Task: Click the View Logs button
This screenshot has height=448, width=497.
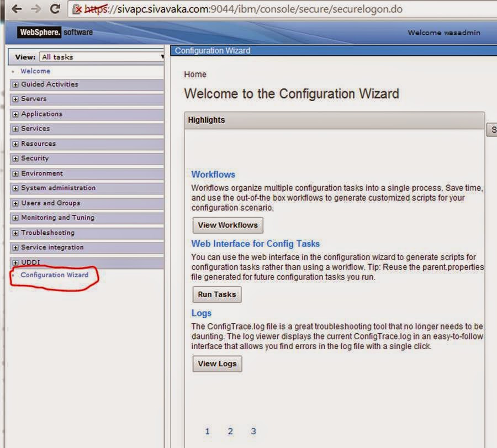Action: 218,363
